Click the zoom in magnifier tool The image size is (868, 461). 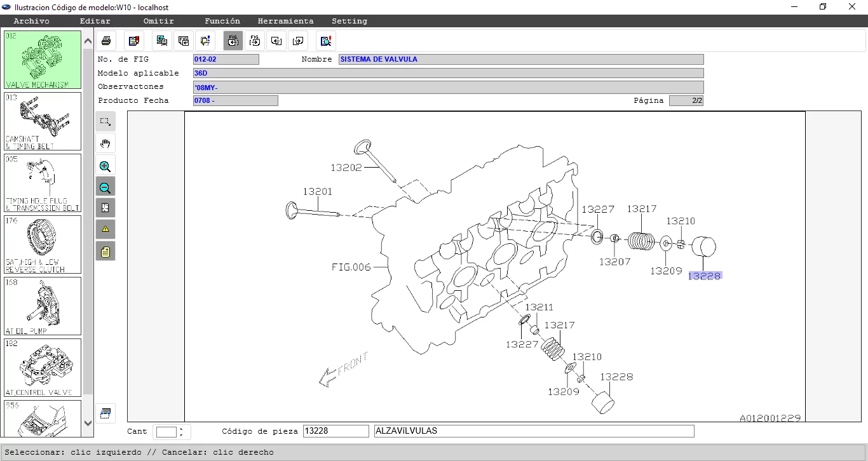coord(105,166)
